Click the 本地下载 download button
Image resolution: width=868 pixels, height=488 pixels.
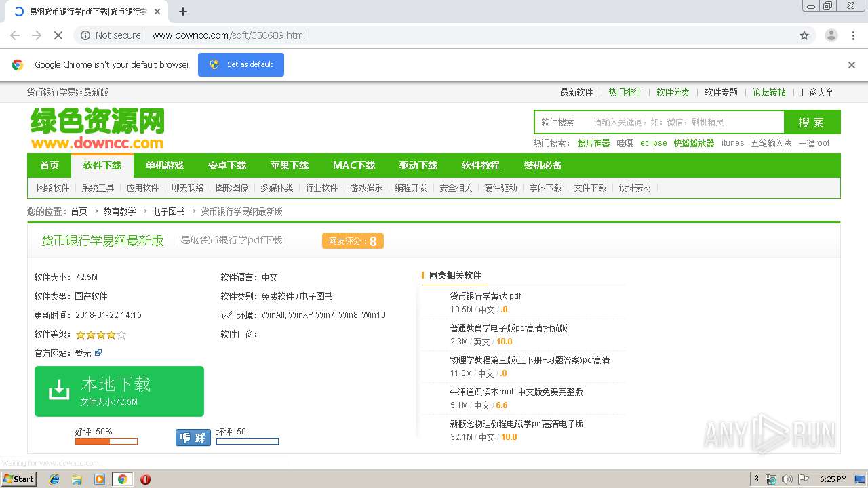click(119, 392)
